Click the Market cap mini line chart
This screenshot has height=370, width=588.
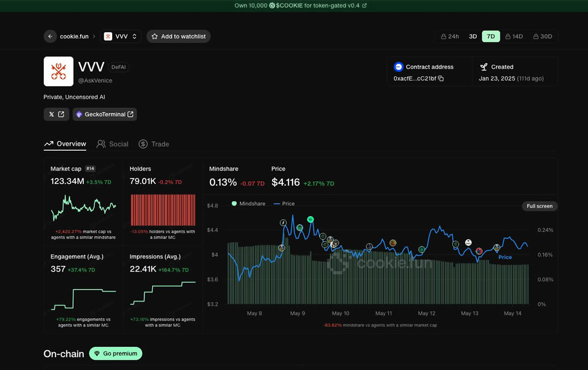(x=83, y=207)
